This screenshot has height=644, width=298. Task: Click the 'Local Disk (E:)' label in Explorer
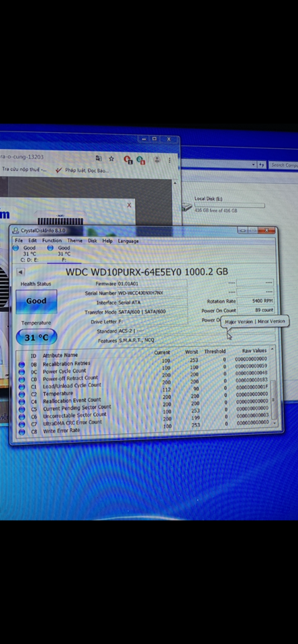click(208, 199)
